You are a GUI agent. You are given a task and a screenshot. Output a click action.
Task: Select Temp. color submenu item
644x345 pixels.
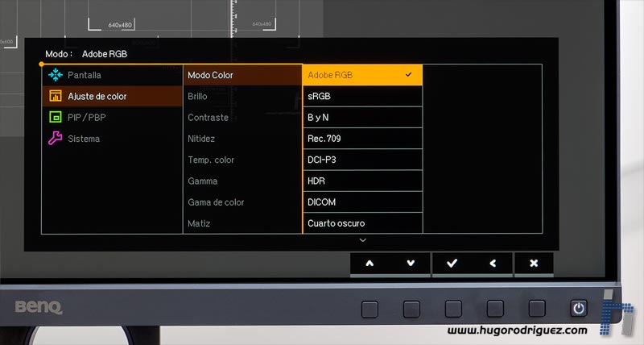pyautogui.click(x=242, y=160)
